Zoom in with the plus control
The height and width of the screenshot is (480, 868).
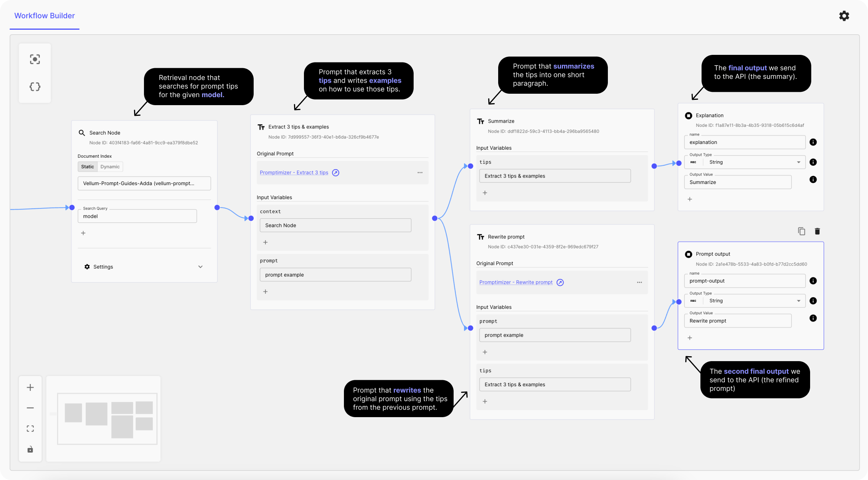click(x=30, y=387)
